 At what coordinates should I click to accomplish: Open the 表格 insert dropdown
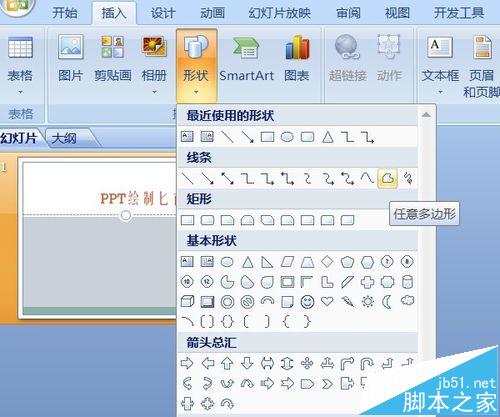20,65
